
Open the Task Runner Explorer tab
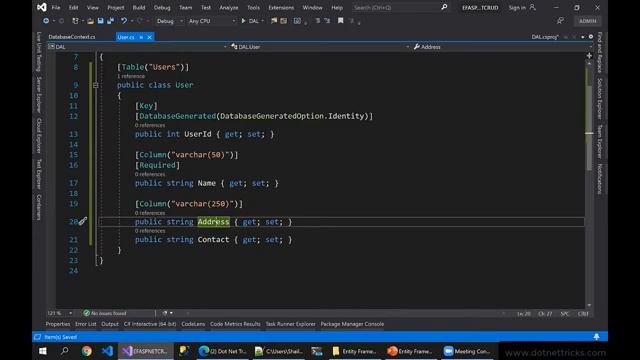(x=291, y=324)
